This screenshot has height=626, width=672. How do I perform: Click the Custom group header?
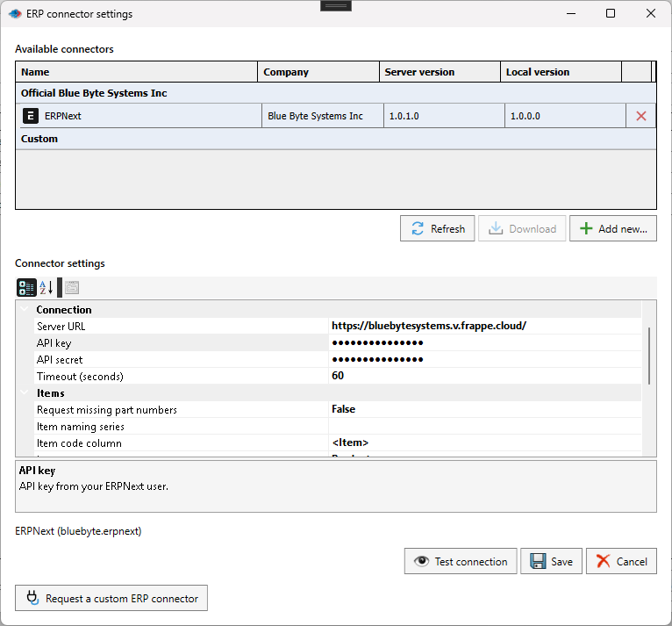click(336, 139)
